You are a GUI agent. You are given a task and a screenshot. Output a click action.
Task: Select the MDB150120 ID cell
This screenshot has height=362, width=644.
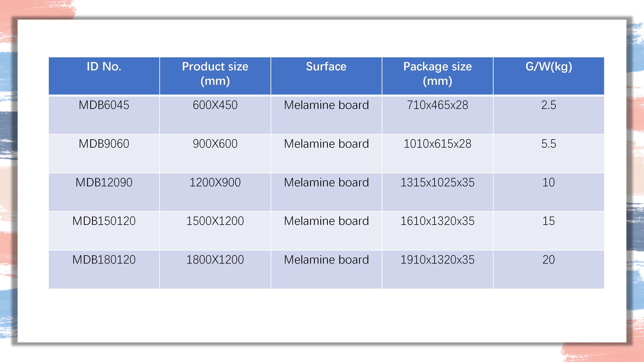pyautogui.click(x=104, y=231)
